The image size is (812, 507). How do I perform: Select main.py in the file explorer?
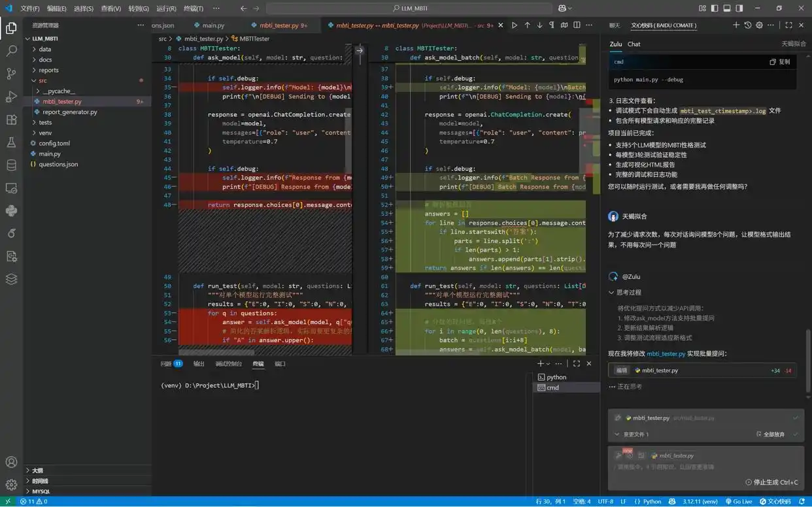[50, 154]
